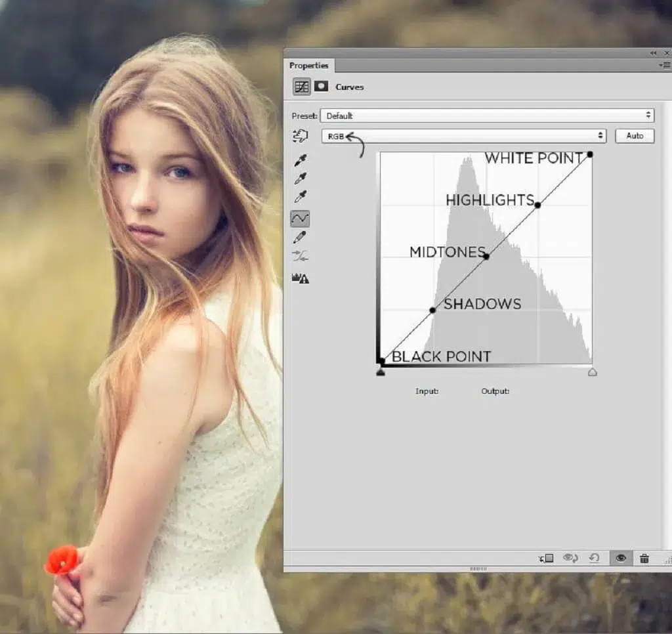Click the Input label
The image size is (672, 634).
(x=427, y=391)
